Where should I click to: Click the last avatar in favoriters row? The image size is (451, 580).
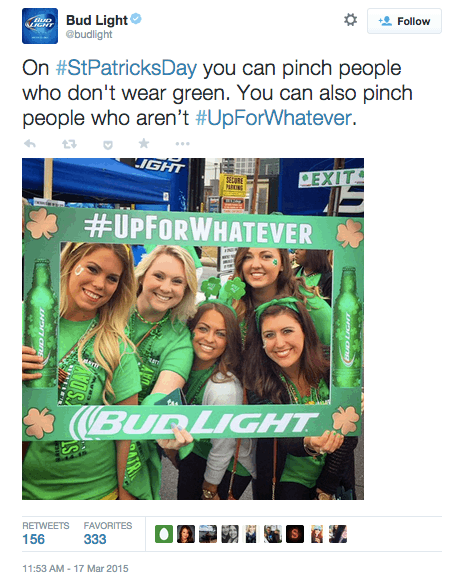338,534
